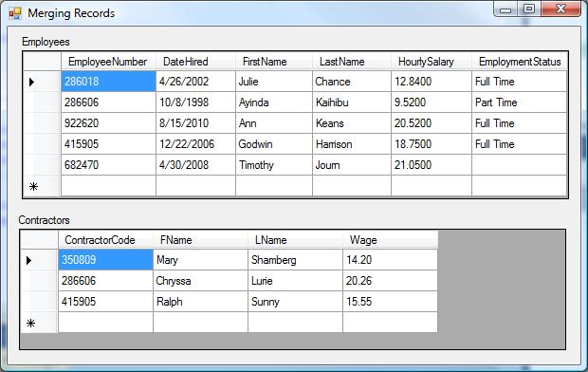
Task: Select row header of employee 286018
Action: pyautogui.click(x=42, y=82)
